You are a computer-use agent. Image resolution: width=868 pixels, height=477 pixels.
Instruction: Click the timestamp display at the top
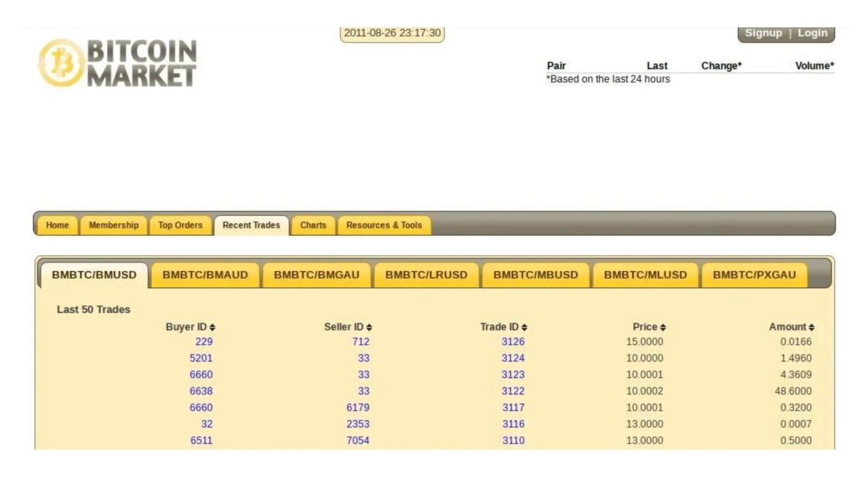coord(392,33)
